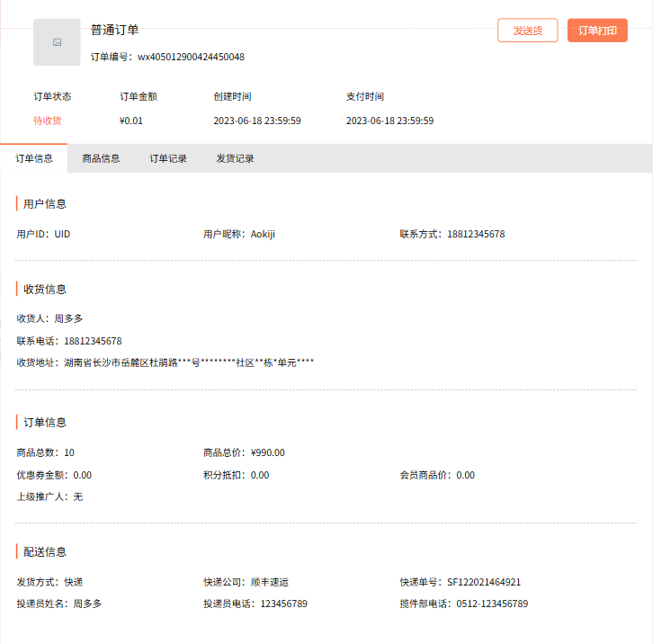The height and width of the screenshot is (644, 653).
Task: Click the 待收货 order status text
Action: coord(48,121)
